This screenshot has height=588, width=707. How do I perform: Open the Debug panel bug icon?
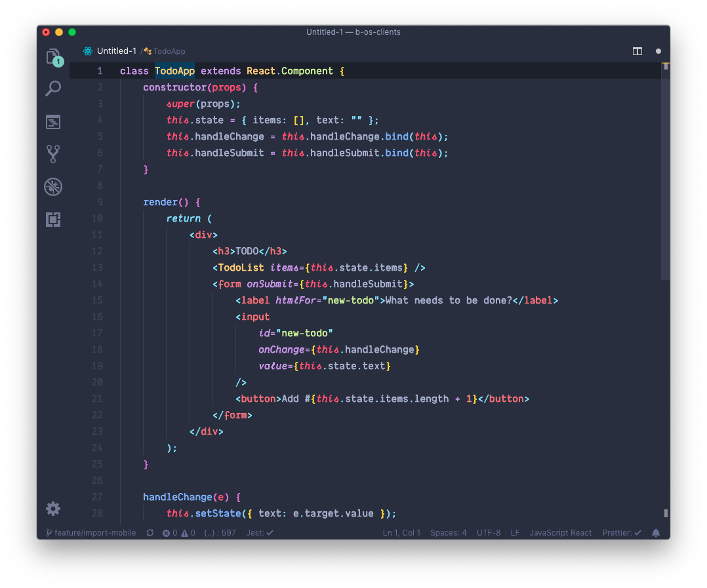pos(53,187)
